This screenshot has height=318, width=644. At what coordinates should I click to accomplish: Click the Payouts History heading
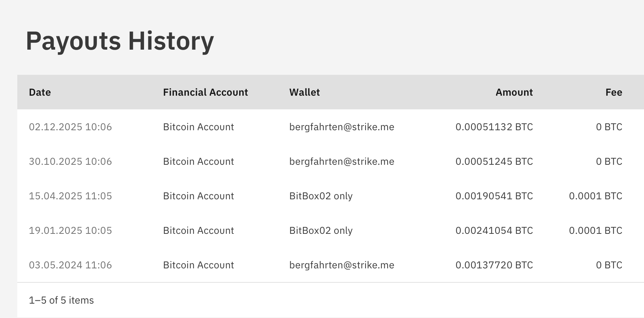(120, 41)
